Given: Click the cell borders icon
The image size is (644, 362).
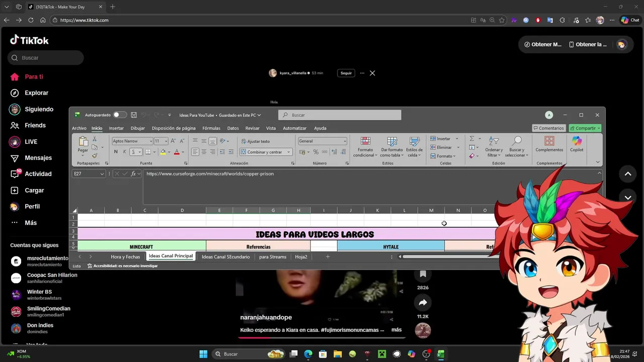Looking at the screenshot, I should (x=148, y=152).
